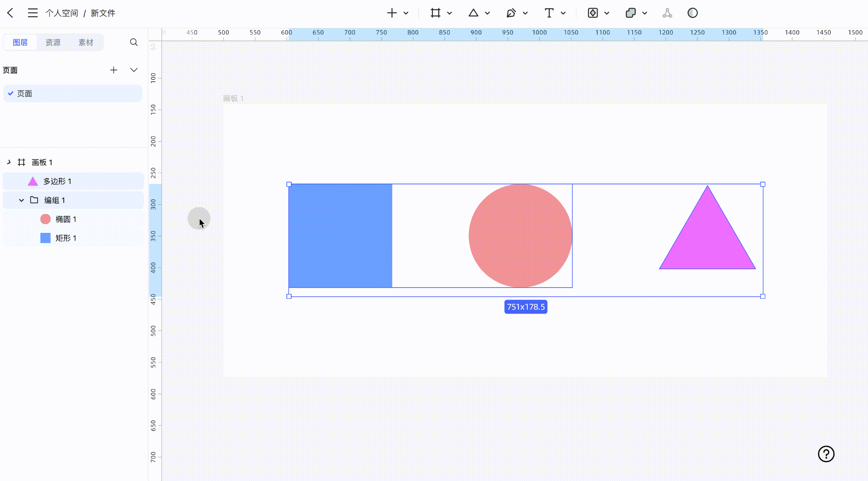Screen dimensions: 868x481
Task: Select the 画板 1 layer
Action: [73, 162]
